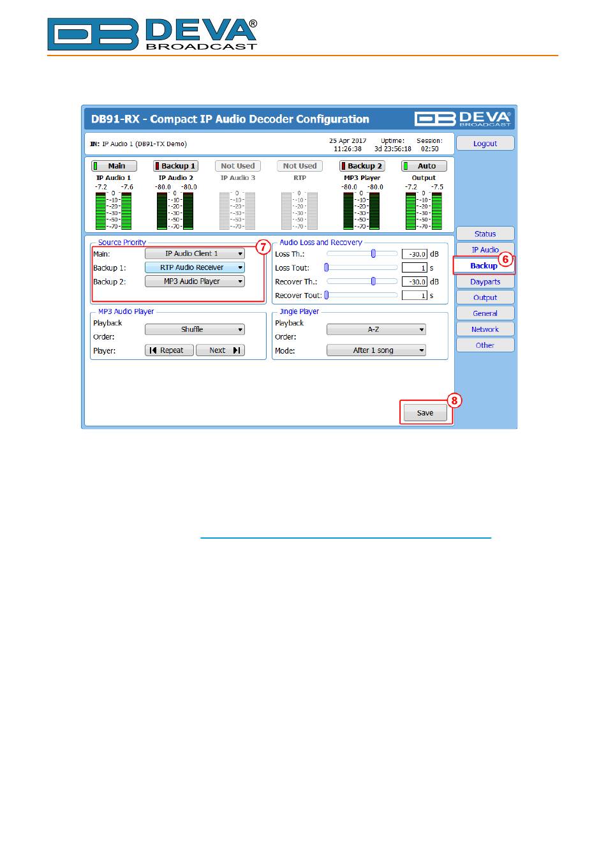The width and height of the screenshot is (606, 868).
Task: Click the Recover Th. dB value field
Action: click(414, 281)
